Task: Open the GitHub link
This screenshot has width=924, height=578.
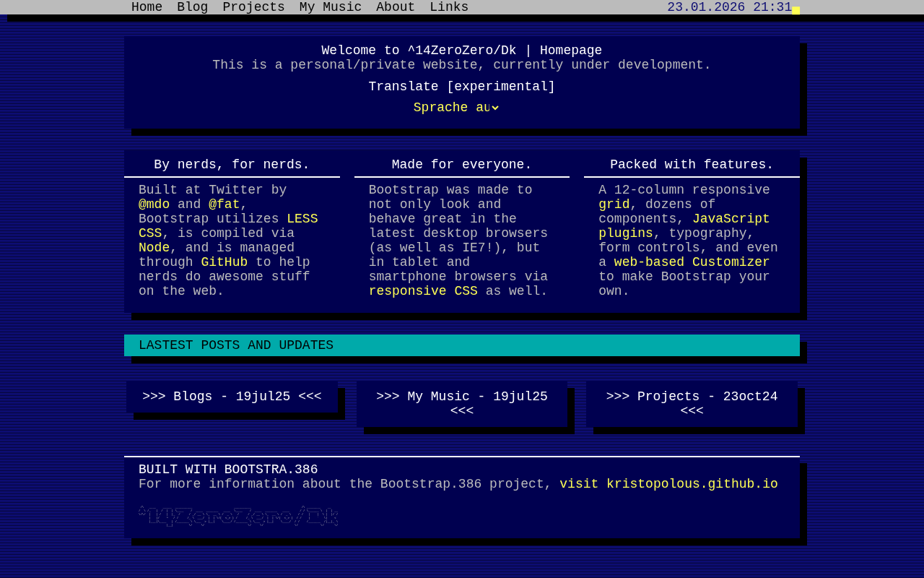Action: point(224,262)
